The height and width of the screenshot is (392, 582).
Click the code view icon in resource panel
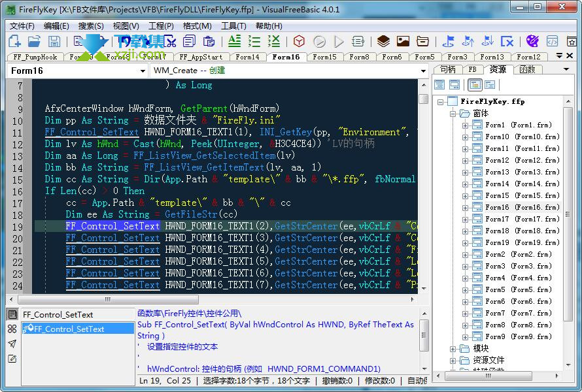tap(439, 85)
